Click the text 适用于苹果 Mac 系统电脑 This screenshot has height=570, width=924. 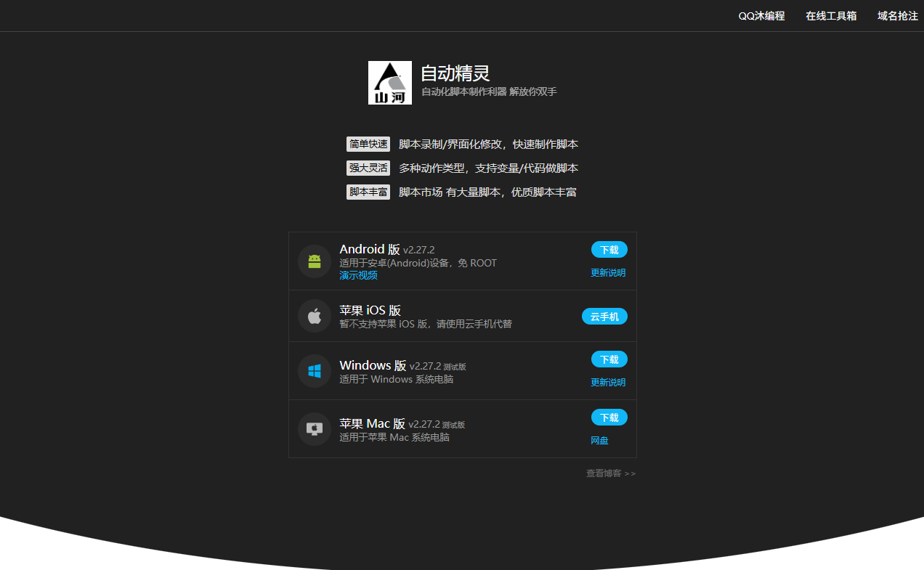coord(394,438)
